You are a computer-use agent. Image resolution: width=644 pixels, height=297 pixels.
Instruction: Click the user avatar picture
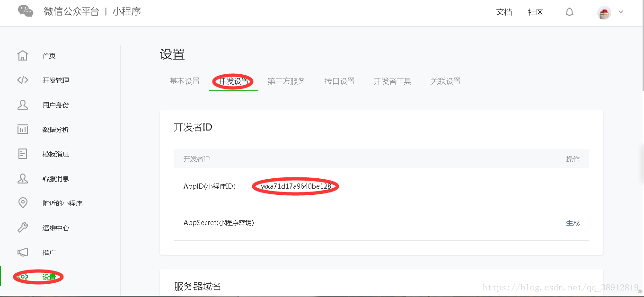pyautogui.click(x=604, y=13)
